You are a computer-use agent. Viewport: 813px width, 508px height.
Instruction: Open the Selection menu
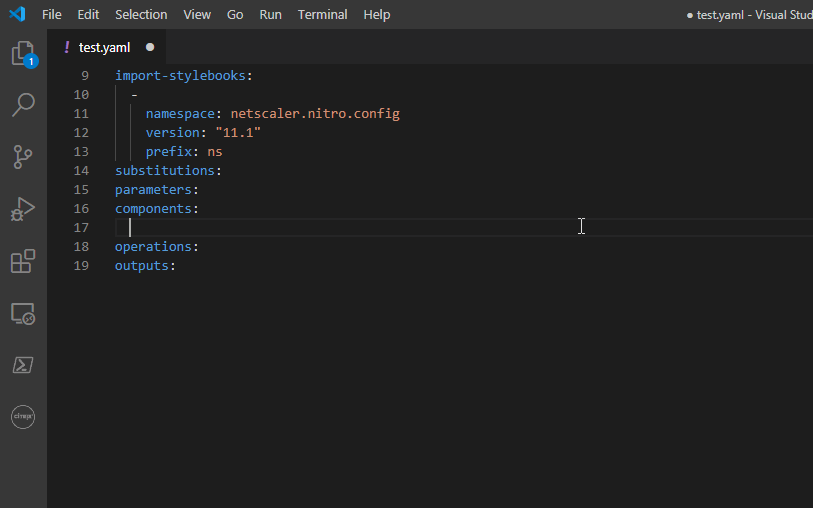141,15
